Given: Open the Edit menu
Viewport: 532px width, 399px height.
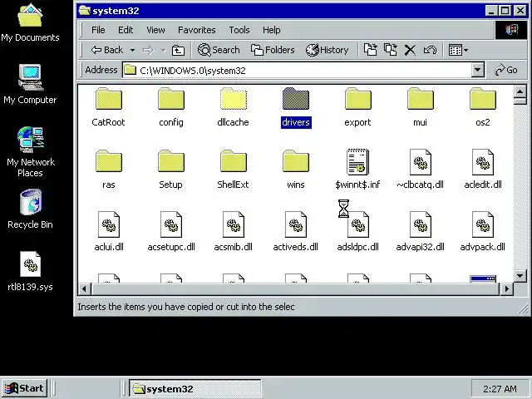Looking at the screenshot, I should [x=126, y=30].
